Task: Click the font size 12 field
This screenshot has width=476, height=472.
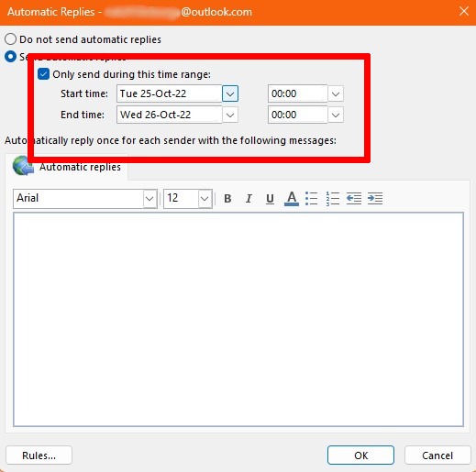Action: [181, 199]
